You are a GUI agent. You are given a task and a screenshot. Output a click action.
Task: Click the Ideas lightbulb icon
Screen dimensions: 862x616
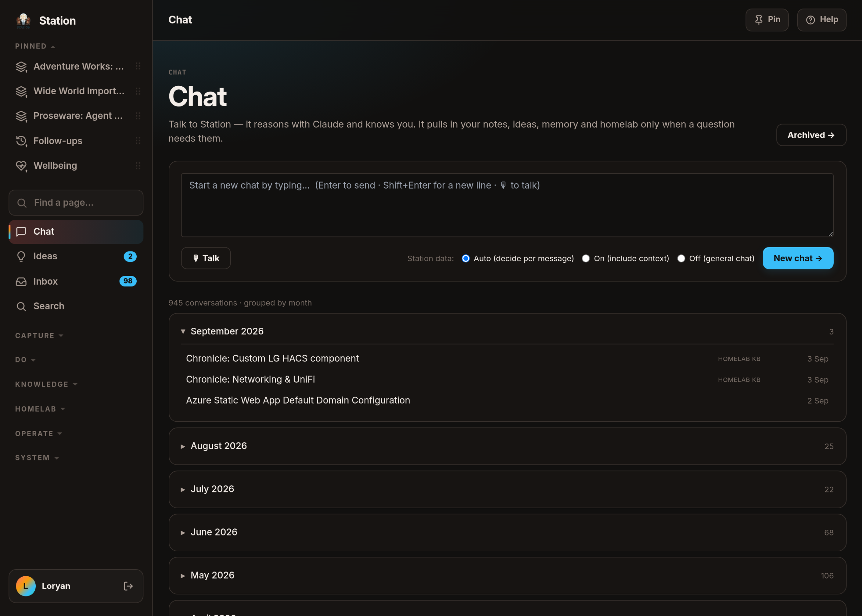[x=21, y=256]
